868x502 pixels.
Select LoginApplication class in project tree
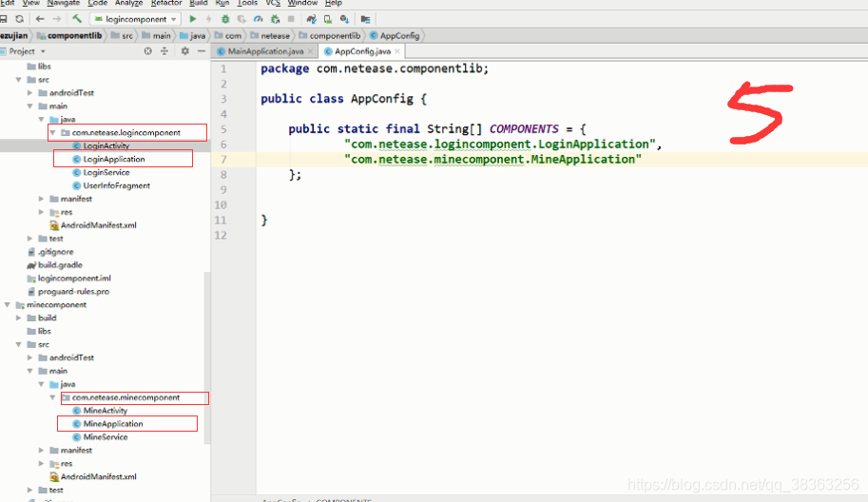coord(113,159)
